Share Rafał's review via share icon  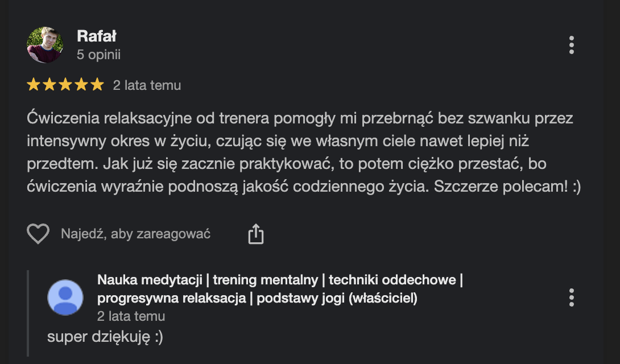(256, 234)
